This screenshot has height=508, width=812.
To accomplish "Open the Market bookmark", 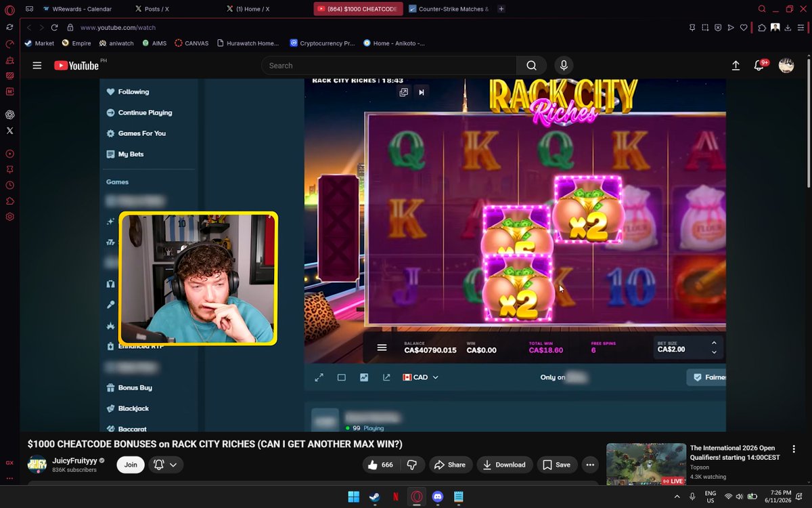I will point(39,43).
